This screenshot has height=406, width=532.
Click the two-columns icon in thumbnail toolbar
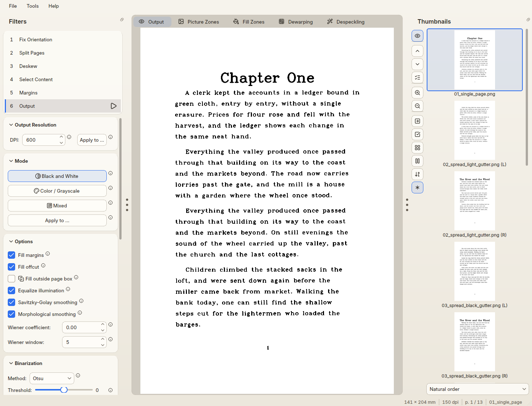417,161
